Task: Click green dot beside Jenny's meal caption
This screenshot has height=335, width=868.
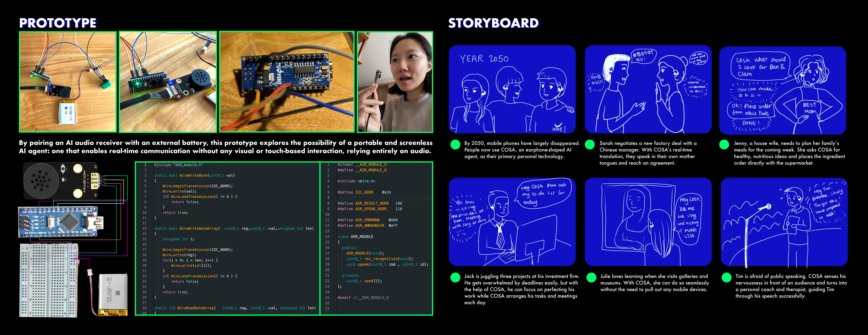Action: pyautogui.click(x=724, y=145)
